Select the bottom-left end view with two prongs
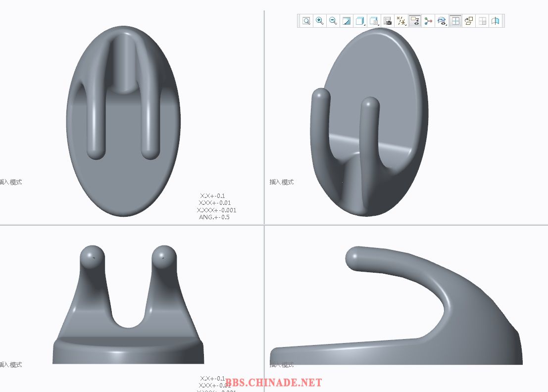Screen dimensions: 548x392 tap(128, 304)
